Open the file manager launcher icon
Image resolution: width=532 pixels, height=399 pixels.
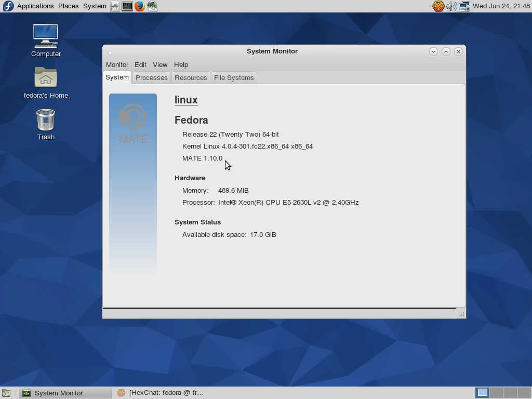click(115, 6)
